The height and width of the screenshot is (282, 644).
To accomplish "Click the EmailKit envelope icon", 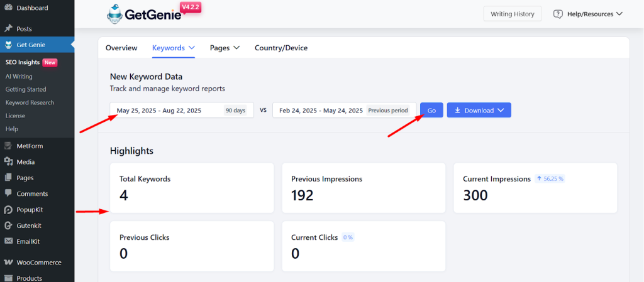I will (x=8, y=241).
